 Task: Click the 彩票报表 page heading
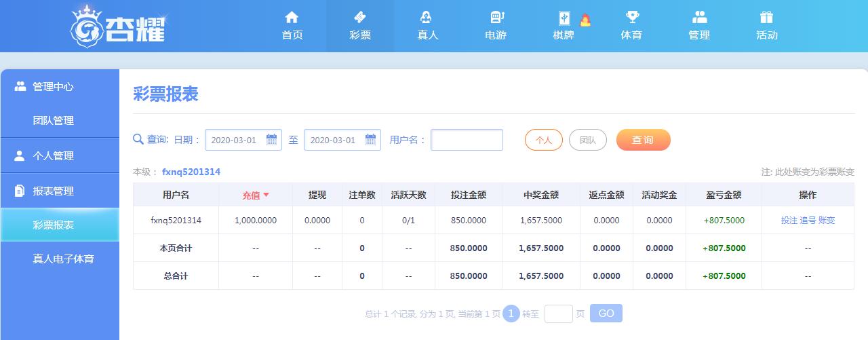[x=165, y=94]
